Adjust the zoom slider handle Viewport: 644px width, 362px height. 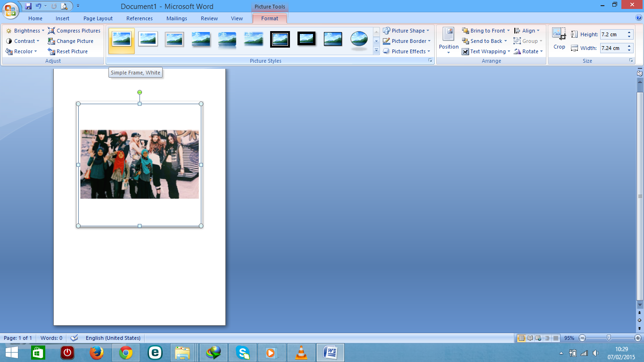click(609, 338)
